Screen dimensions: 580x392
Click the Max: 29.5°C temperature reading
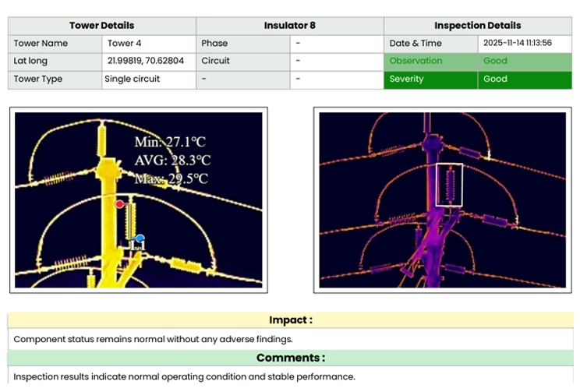pyautogui.click(x=171, y=178)
